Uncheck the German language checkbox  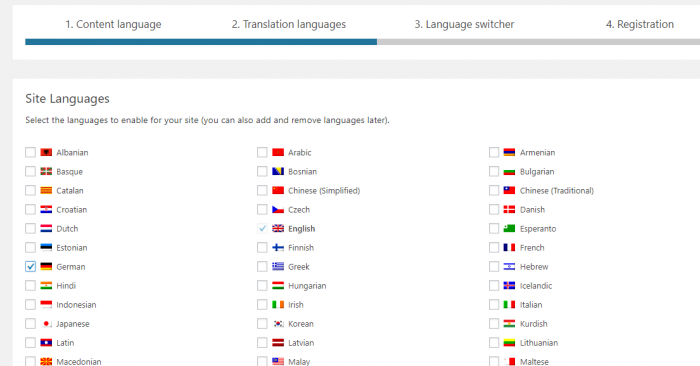coord(30,267)
